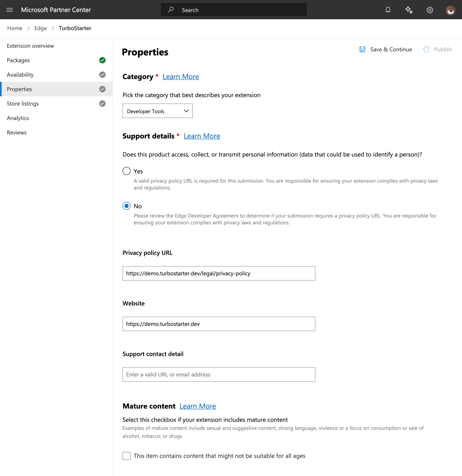Select the No radio button
The width and height of the screenshot is (462, 476).
pyautogui.click(x=126, y=206)
